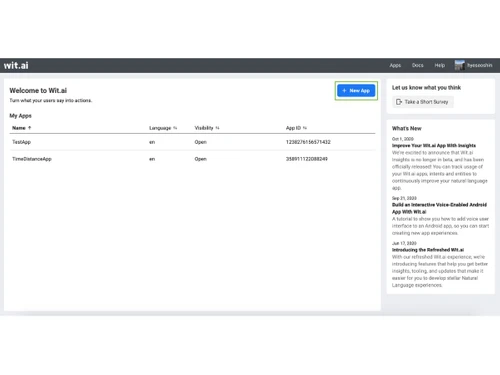Viewport: 500px width, 375px height.
Task: Click the What's New heading
Action: pyautogui.click(x=407, y=128)
